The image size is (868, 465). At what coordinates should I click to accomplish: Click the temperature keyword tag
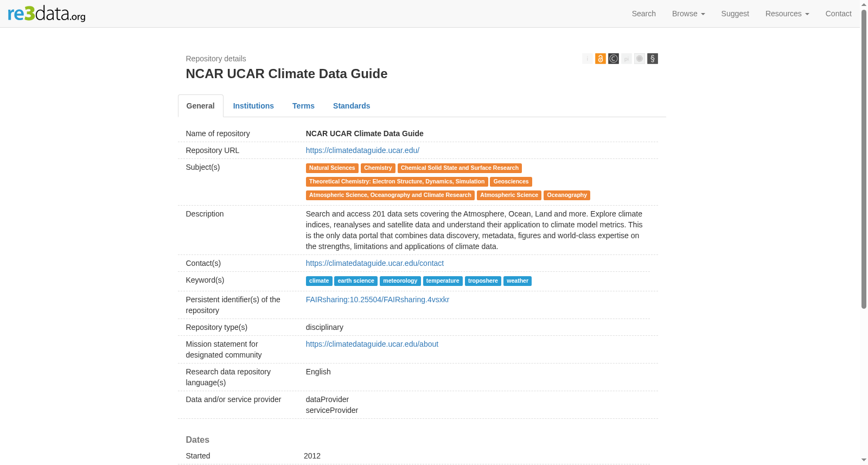pos(443,281)
